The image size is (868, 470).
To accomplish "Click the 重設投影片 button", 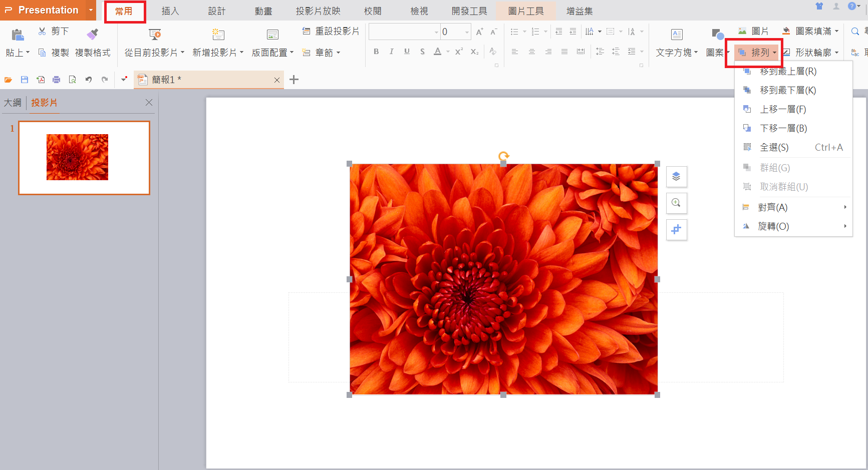I will pyautogui.click(x=331, y=32).
